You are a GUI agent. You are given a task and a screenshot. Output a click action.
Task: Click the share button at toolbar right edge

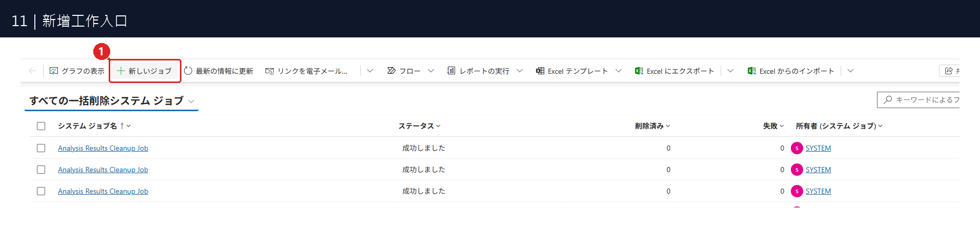949,71
